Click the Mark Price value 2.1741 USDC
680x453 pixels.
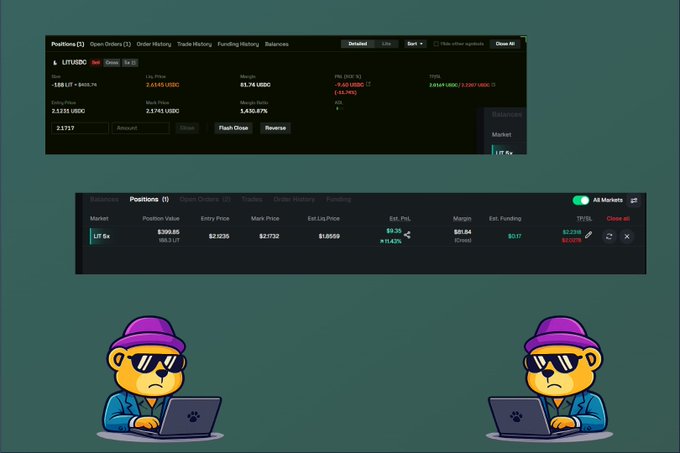(x=163, y=111)
